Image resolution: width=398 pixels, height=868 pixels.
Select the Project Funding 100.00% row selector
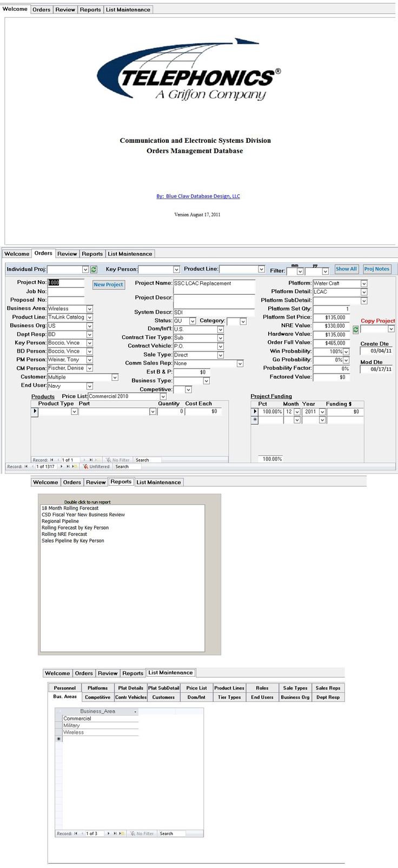click(x=255, y=412)
